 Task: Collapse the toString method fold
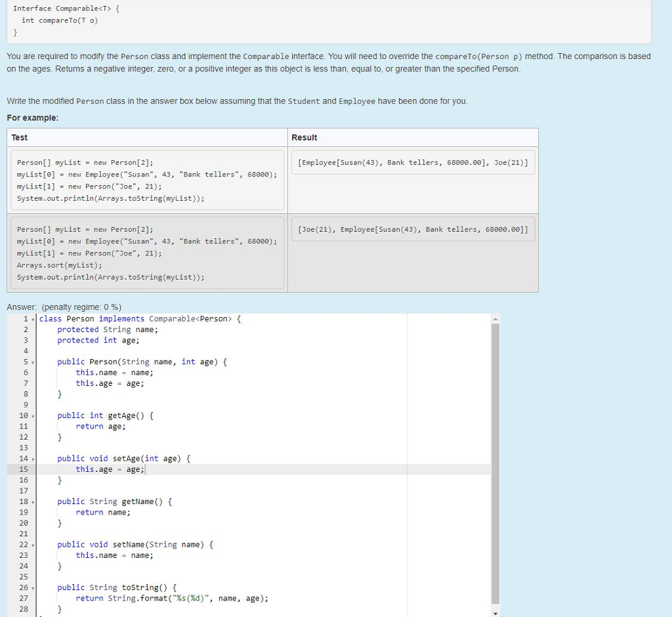click(31, 587)
